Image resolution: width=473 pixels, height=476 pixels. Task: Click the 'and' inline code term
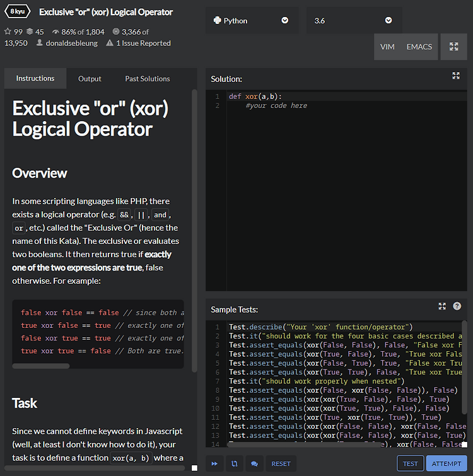[x=160, y=215]
